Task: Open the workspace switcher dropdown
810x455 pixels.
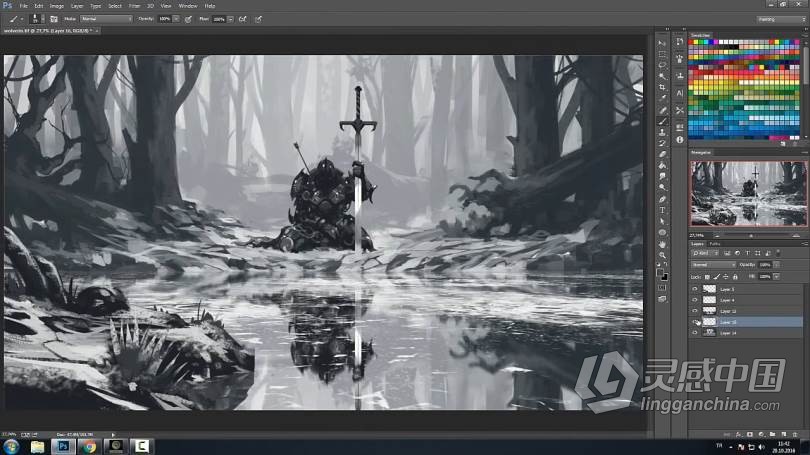Action: (781, 19)
